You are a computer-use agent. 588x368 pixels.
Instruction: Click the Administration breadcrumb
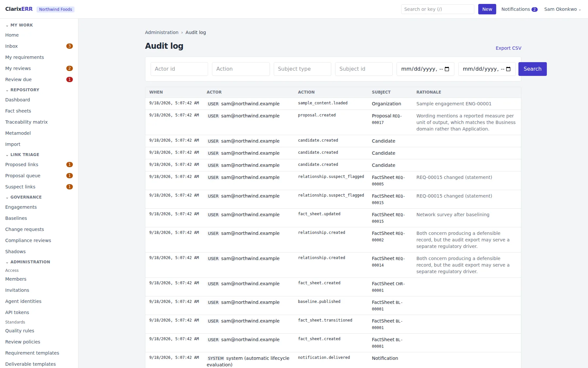(x=162, y=32)
